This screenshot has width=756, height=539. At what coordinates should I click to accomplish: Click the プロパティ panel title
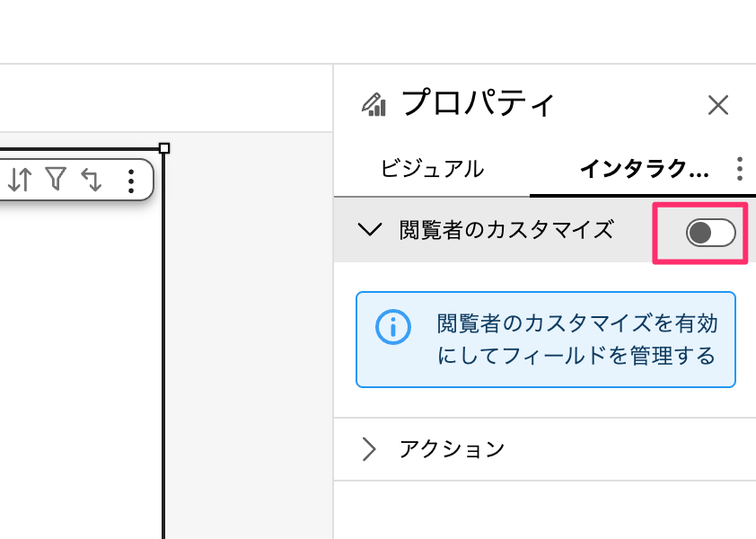(x=479, y=104)
